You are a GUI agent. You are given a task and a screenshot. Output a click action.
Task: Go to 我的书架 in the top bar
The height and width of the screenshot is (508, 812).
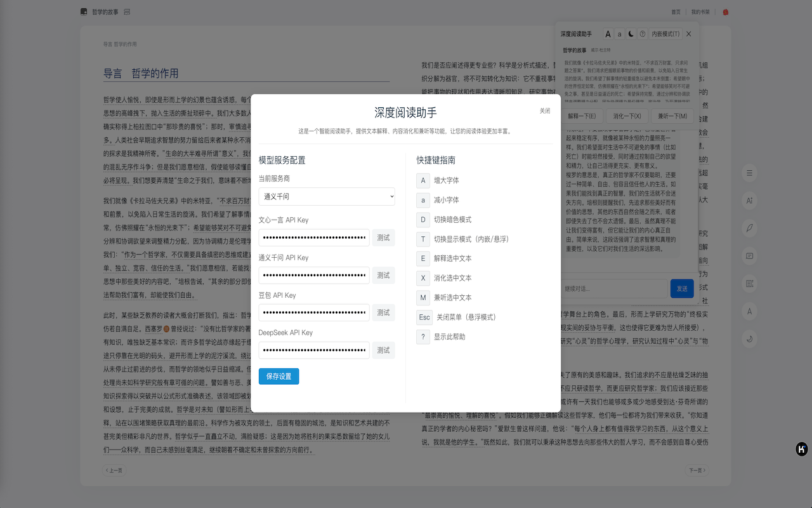[x=700, y=12]
